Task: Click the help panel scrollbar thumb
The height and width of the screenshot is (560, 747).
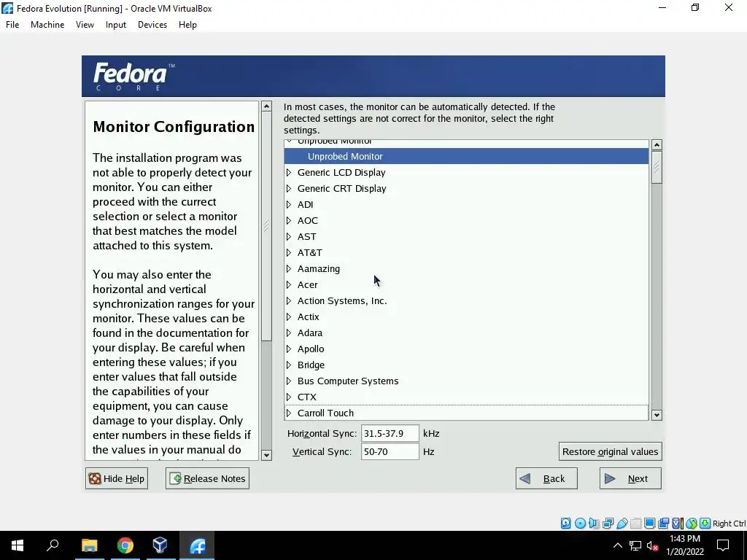Action: tap(266, 227)
